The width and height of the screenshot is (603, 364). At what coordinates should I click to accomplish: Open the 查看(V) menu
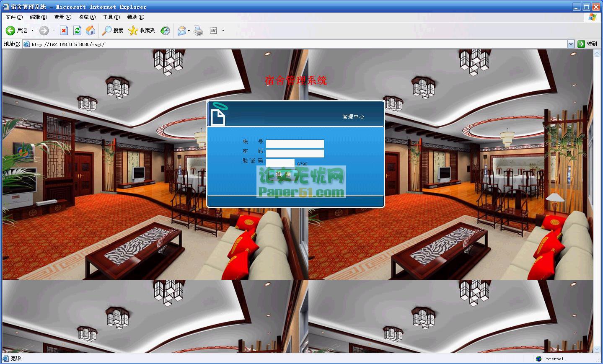63,17
